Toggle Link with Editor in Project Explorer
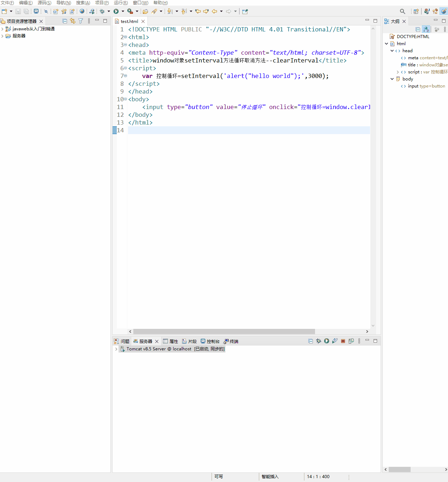The image size is (448, 482). click(x=73, y=21)
